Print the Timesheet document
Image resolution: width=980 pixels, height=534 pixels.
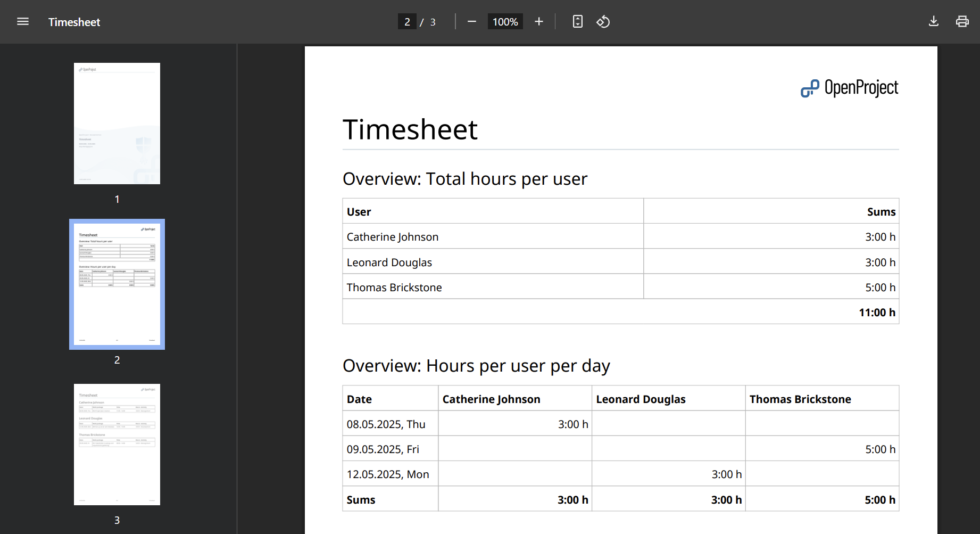[962, 21]
